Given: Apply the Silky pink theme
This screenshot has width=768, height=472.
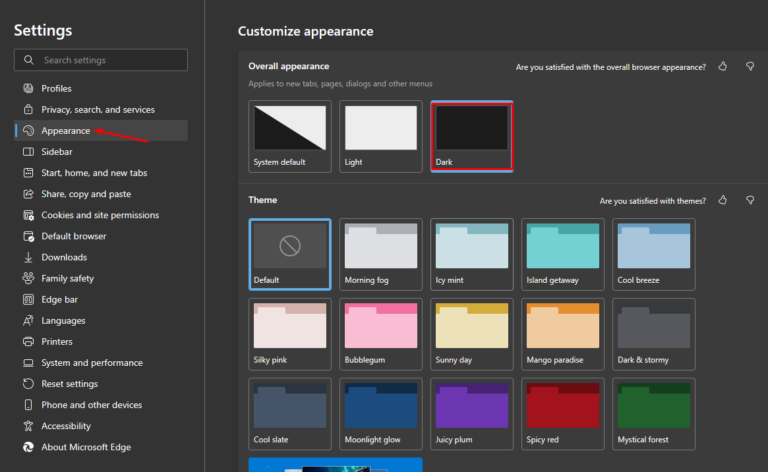Looking at the screenshot, I should (290, 334).
